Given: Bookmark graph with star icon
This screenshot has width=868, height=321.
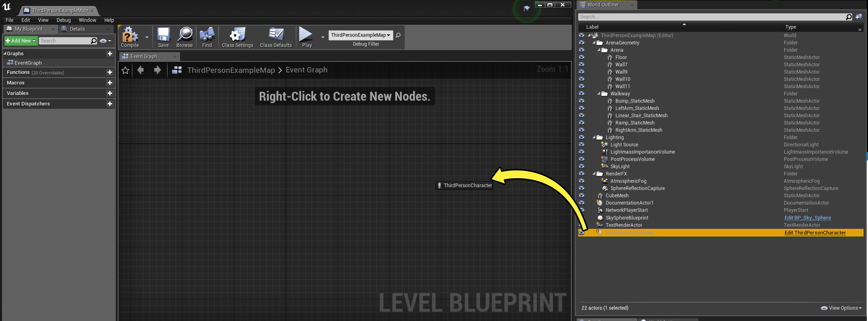Looking at the screenshot, I should click(x=125, y=70).
